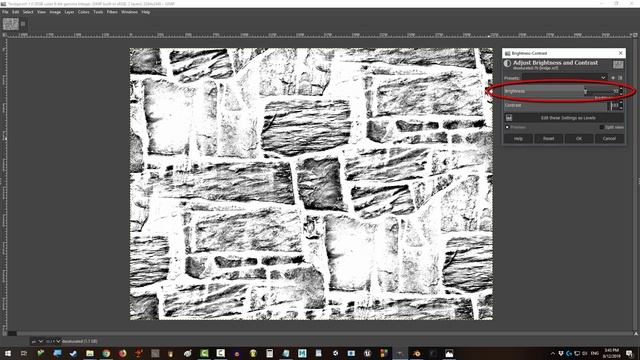
Task: Open the notification center icon
Action: pos(630,353)
